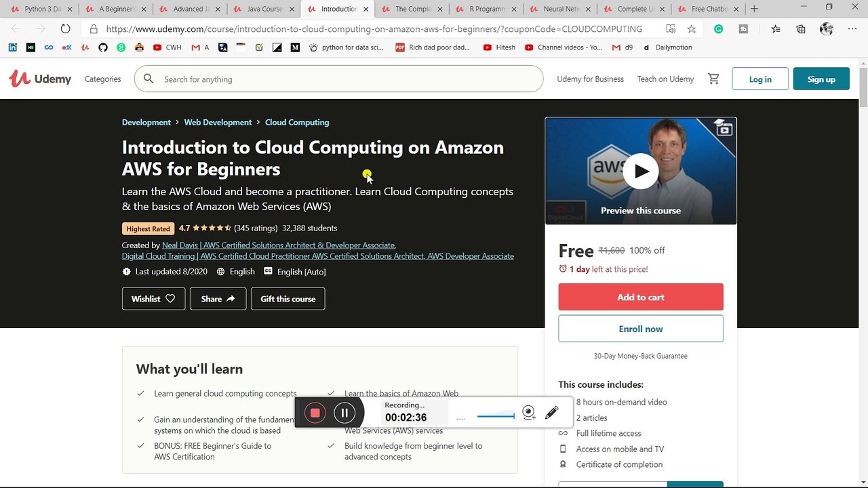The width and height of the screenshot is (868, 488).
Task: Click the Sign up button
Action: click(821, 79)
